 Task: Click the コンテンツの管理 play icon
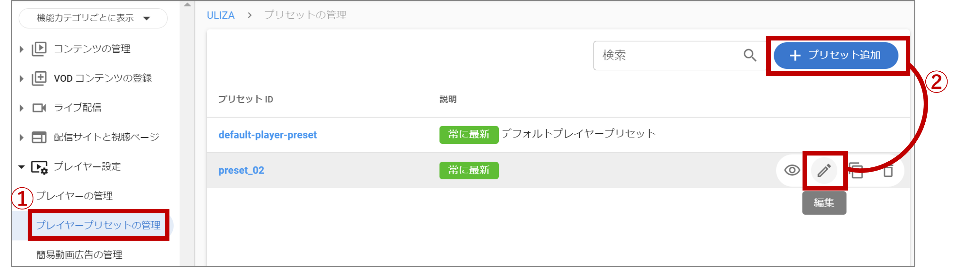(39, 49)
